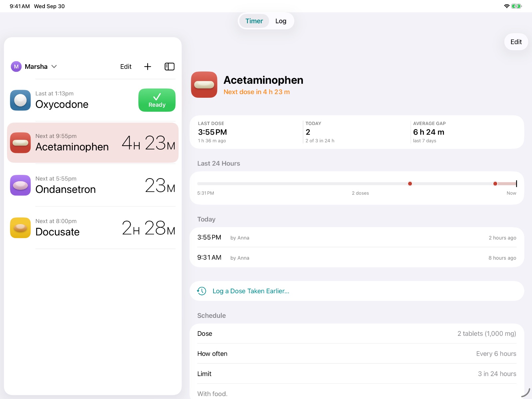
Task: Switch to the Timer tab
Action: click(254, 21)
